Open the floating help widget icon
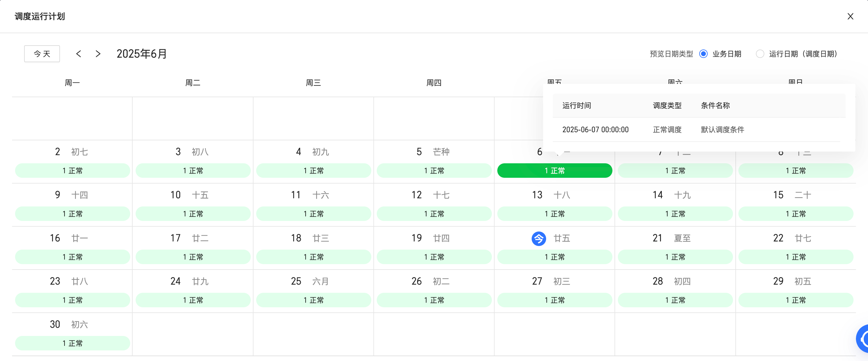 click(863, 338)
